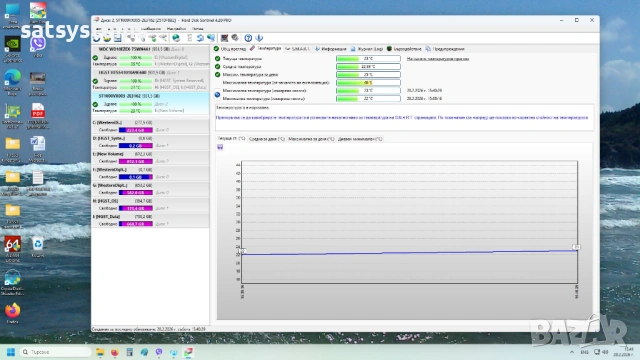640x360 pixels.
Task: Open the Общ преглед (Overview) tab
Action: coord(230,49)
